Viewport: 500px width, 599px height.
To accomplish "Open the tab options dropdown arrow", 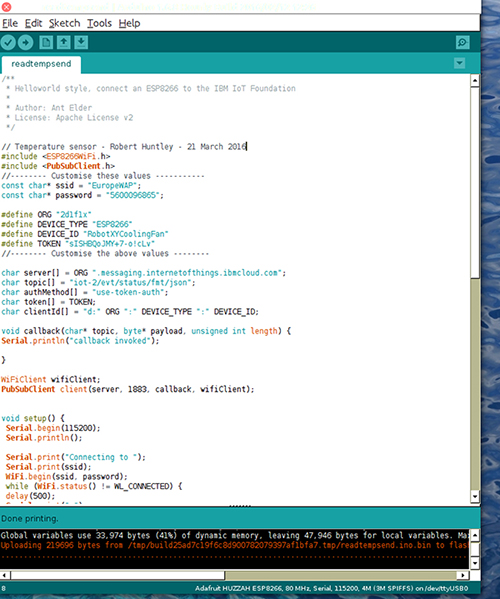I will pyautogui.click(x=460, y=63).
